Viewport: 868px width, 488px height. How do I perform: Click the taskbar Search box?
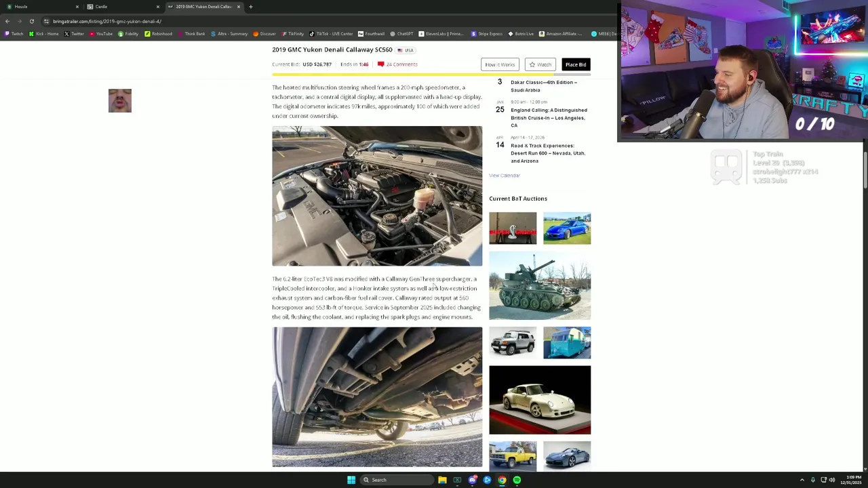point(397,480)
